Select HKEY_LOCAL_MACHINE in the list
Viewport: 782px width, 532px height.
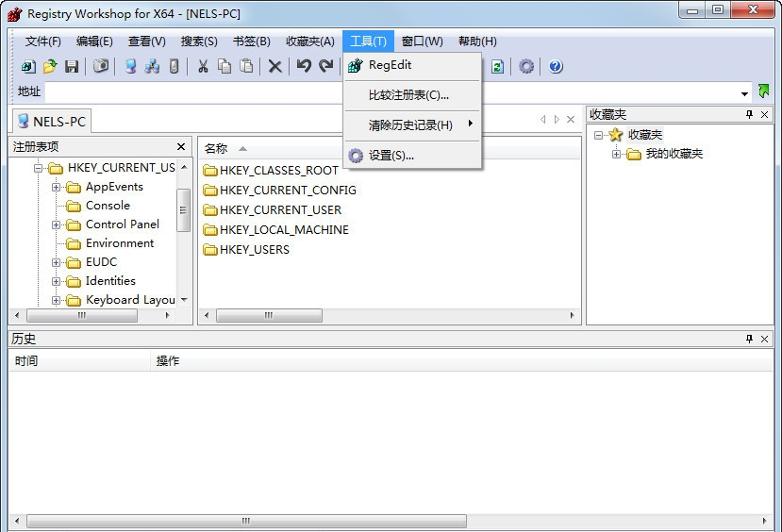click(275, 230)
